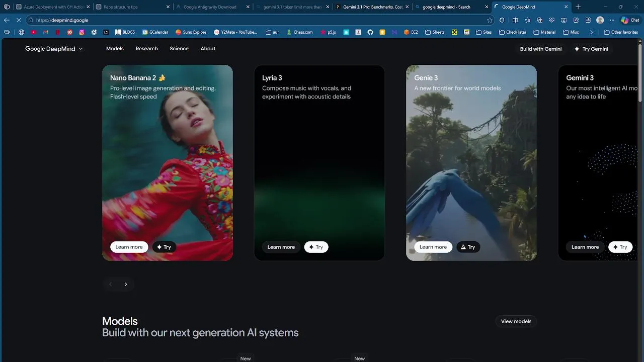This screenshot has height=362, width=644.
Task: Toggle Split screen view icon
Action: [x=515, y=20]
